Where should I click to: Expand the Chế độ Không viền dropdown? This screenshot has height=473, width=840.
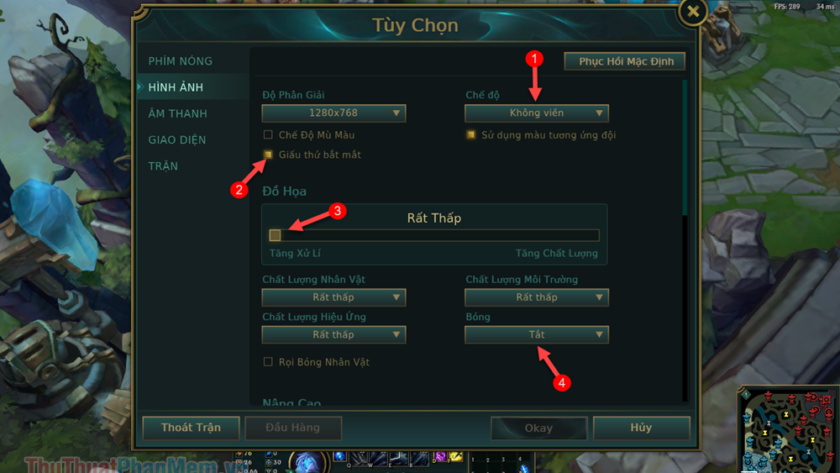(x=537, y=113)
